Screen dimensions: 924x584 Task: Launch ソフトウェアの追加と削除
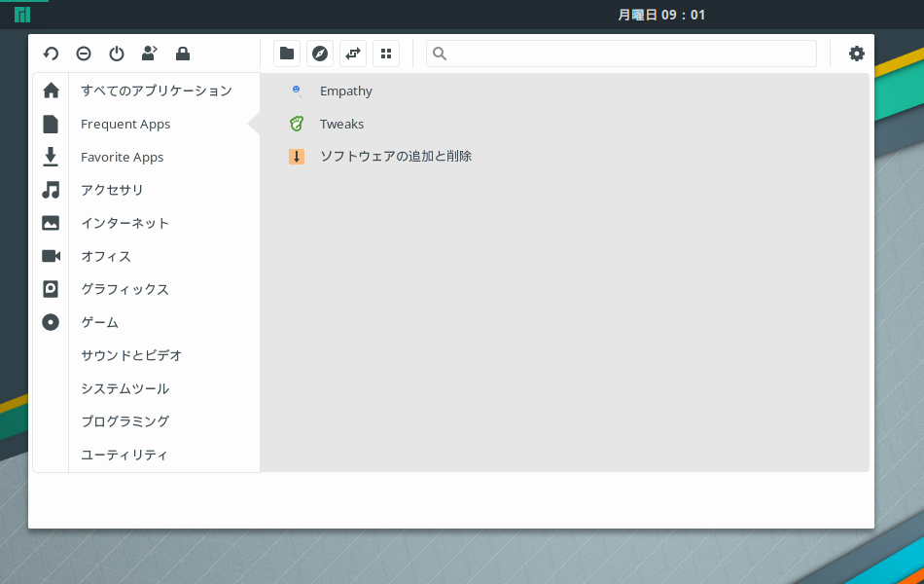point(396,157)
